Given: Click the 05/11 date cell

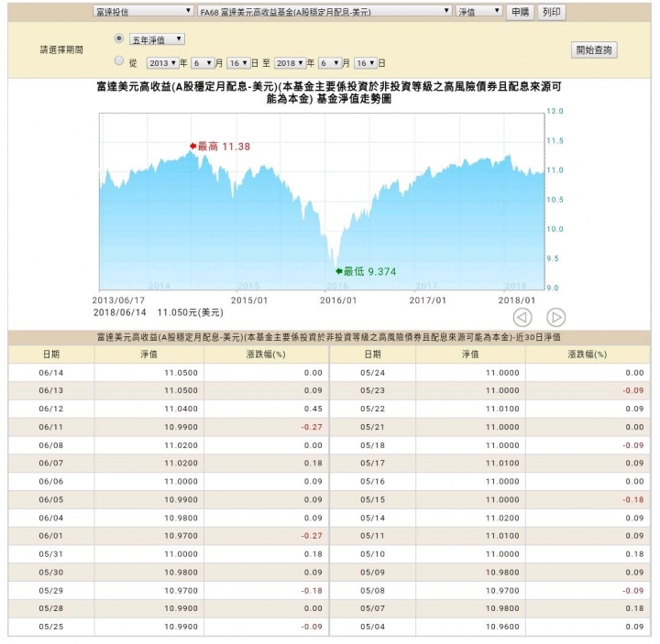Looking at the screenshot, I should tap(372, 536).
